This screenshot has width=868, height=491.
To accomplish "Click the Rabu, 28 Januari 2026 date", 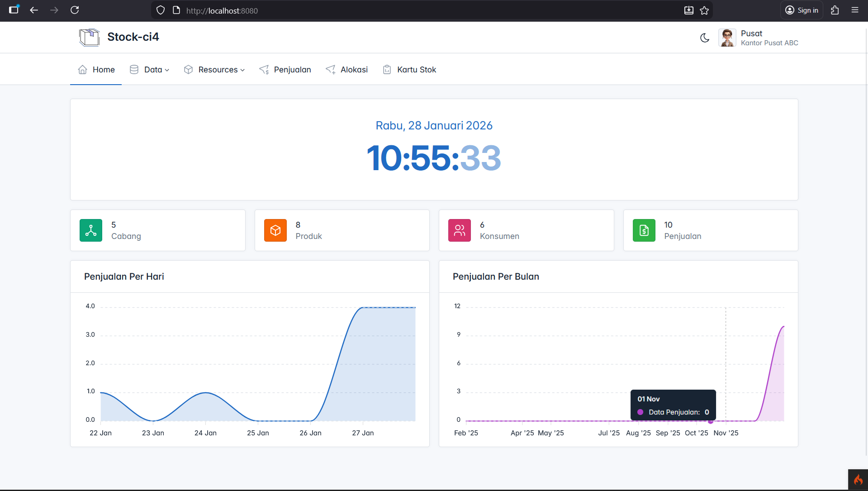I will click(x=434, y=125).
